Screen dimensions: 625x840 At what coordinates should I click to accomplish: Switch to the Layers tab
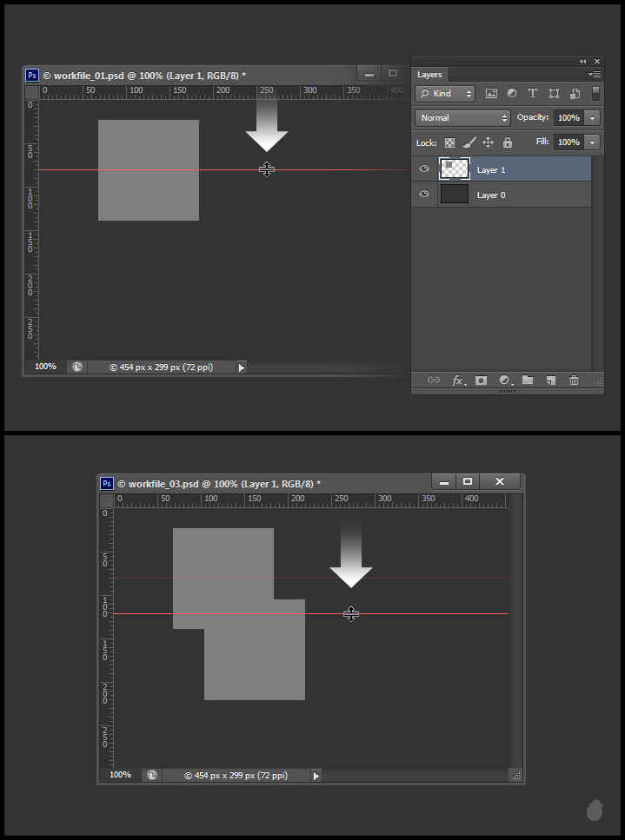[x=429, y=75]
